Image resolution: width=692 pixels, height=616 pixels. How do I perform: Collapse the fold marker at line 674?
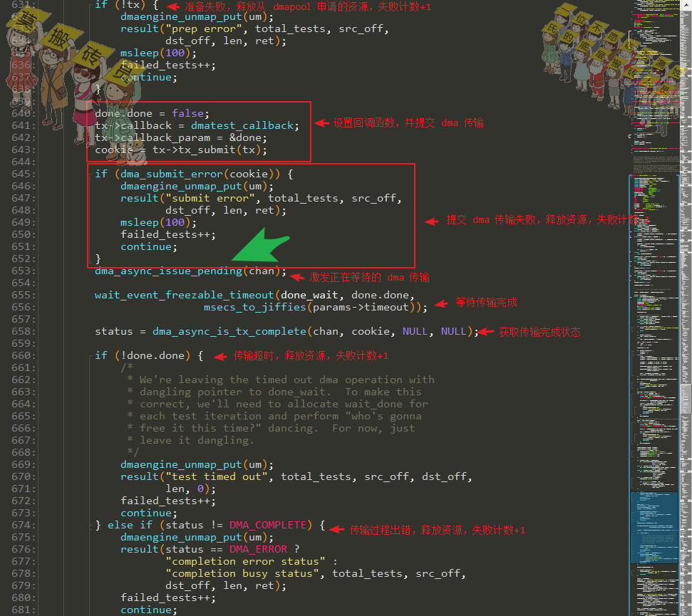(90, 526)
